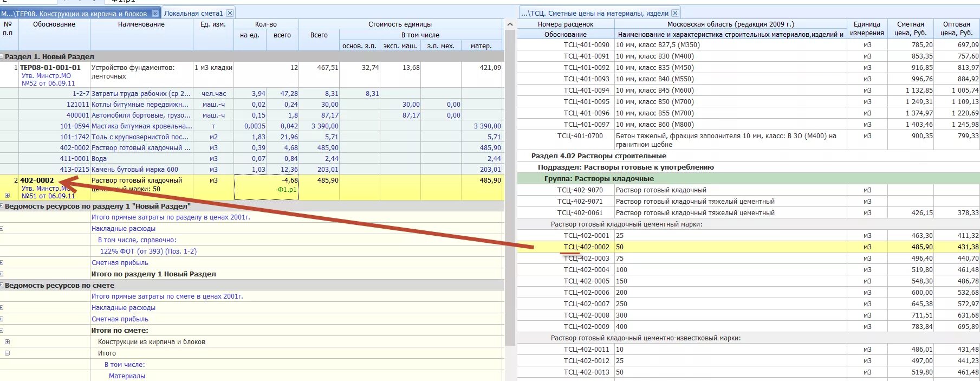
Task: Click the Единица измерения column header
Action: (x=867, y=29)
